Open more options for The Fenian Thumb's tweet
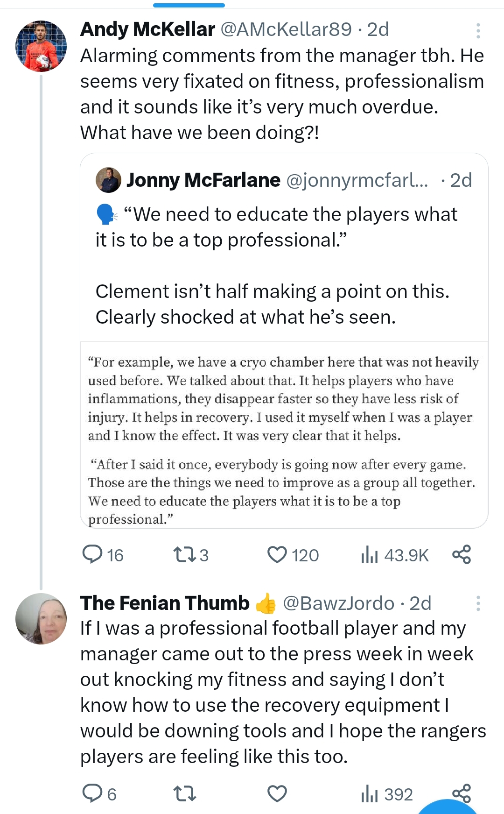The image size is (504, 814). [478, 603]
